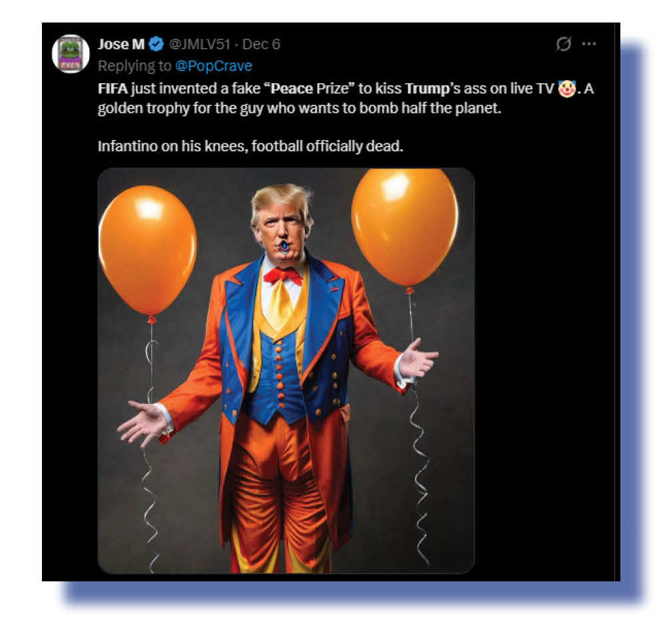
Task: Click the left orange balloon in image
Action: tap(147, 250)
